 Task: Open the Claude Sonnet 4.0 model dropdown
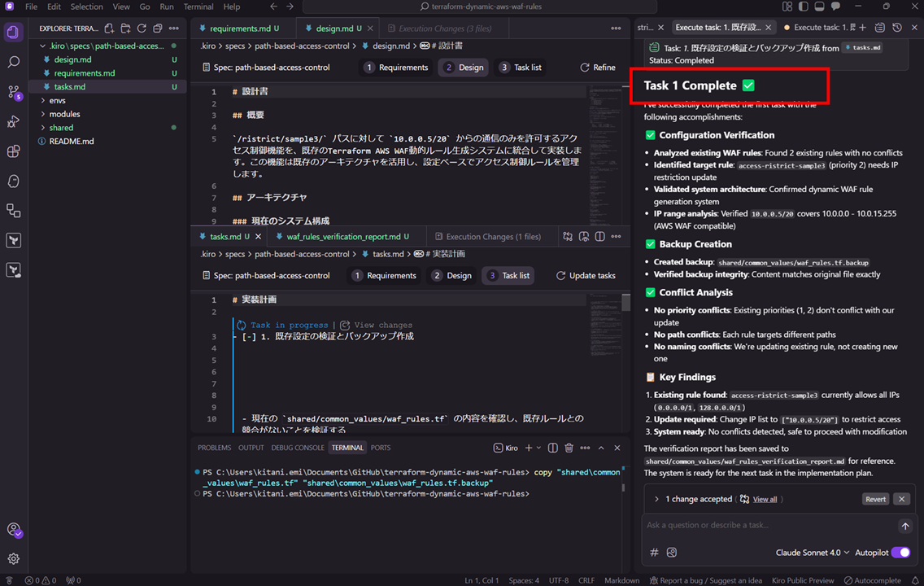pyautogui.click(x=813, y=553)
